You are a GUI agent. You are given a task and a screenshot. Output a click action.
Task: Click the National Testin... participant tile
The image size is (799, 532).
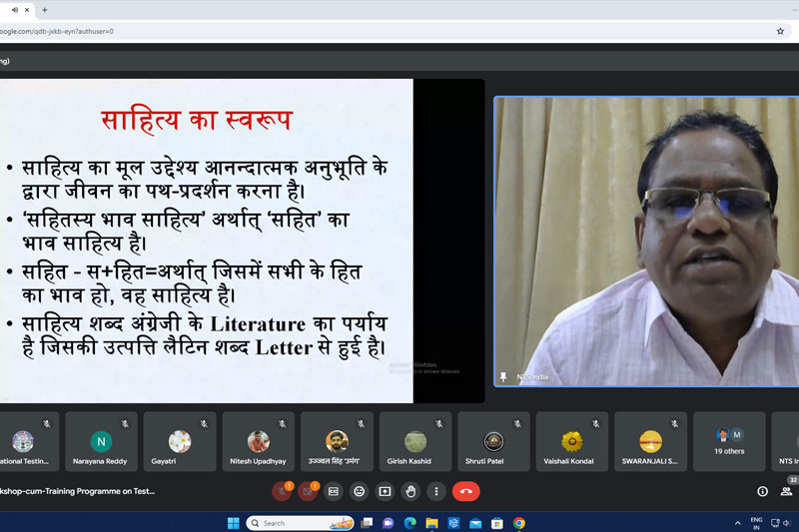[x=29, y=441]
